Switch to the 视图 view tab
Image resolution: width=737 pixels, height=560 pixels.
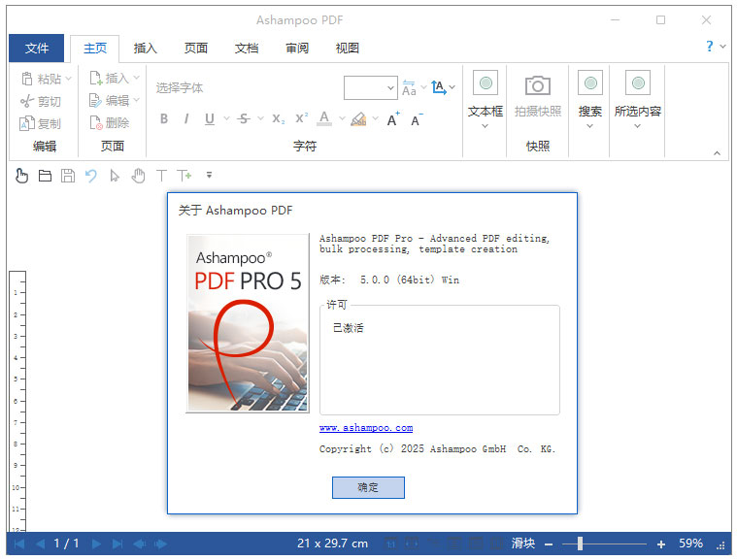click(x=348, y=48)
